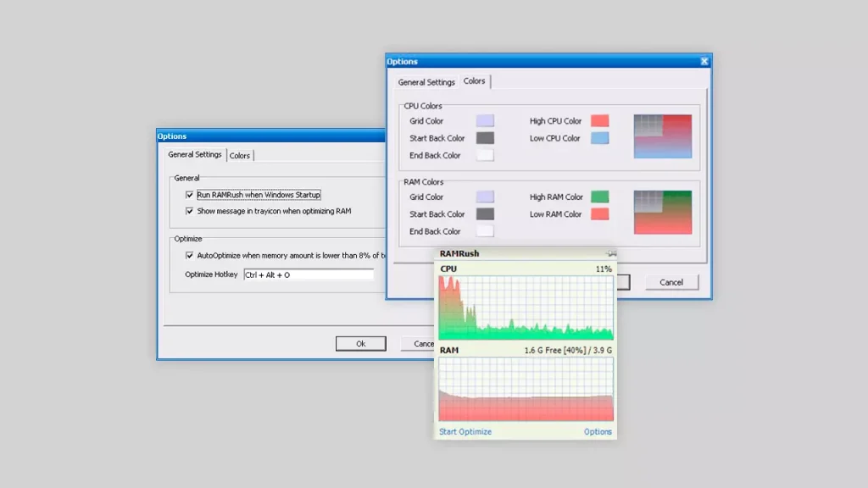Select the High CPU Color swatch

tap(599, 120)
